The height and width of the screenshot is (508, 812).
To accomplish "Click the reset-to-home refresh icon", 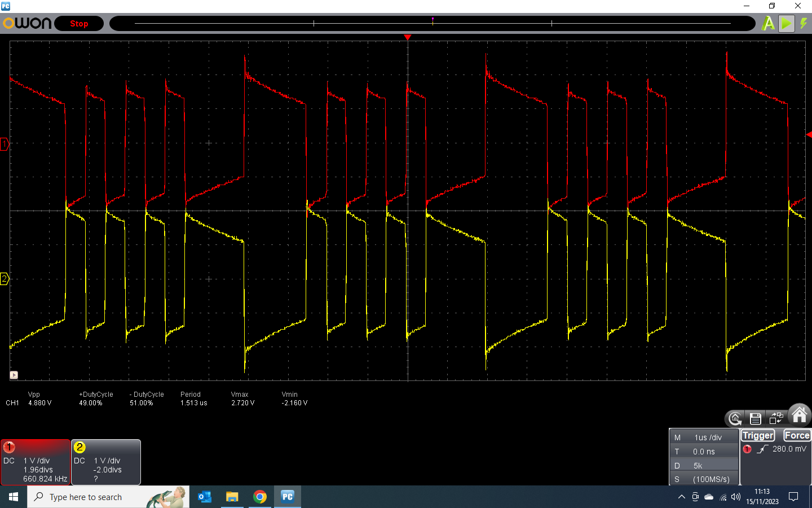I will (735, 418).
